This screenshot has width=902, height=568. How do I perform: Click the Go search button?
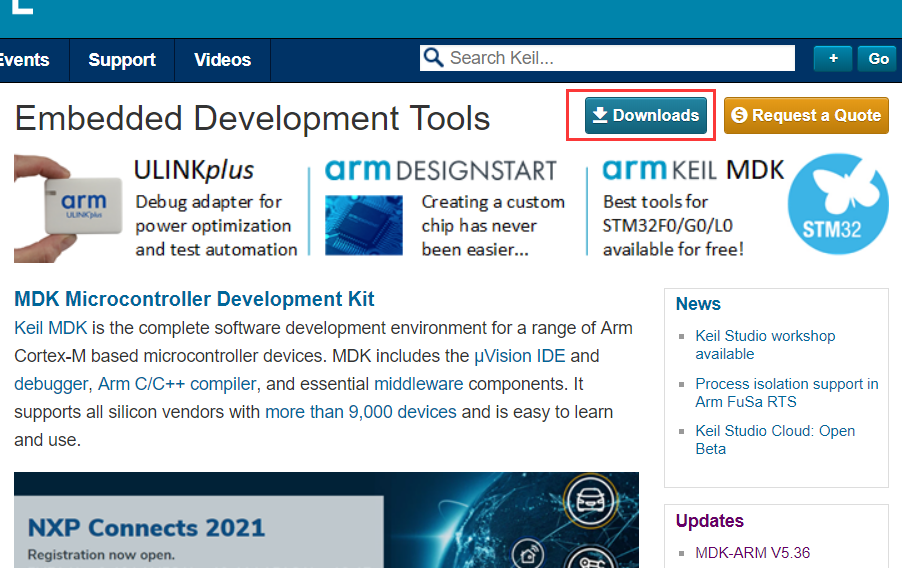point(878,59)
